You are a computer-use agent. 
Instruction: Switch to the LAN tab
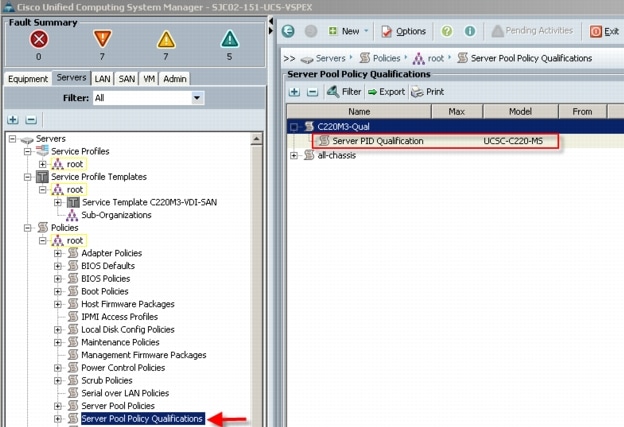(x=102, y=79)
